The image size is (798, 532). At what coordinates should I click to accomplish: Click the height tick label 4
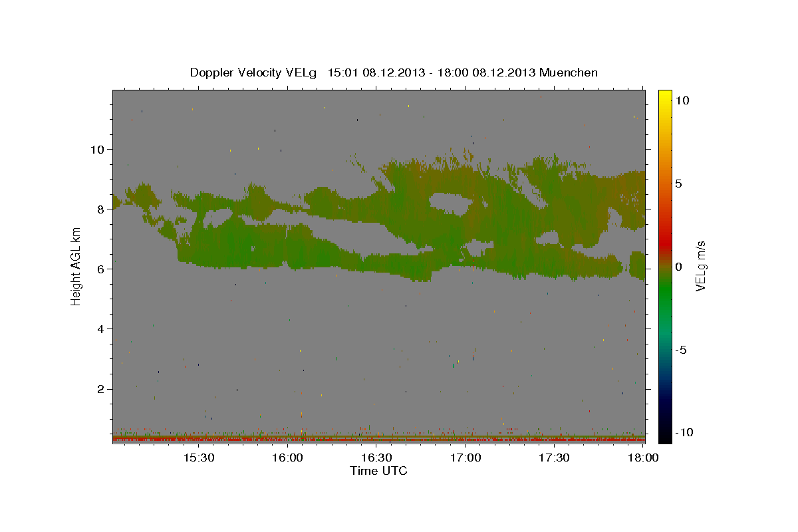tap(99, 329)
